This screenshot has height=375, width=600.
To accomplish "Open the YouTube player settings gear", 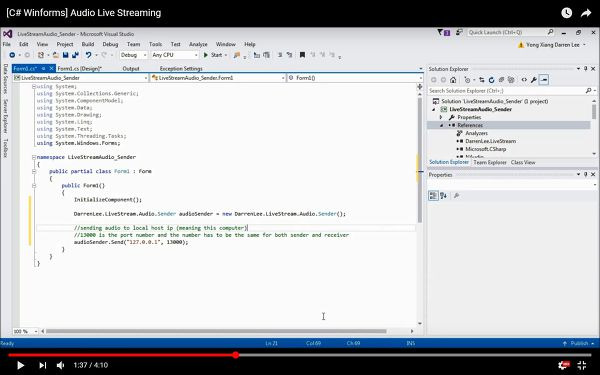I will [564, 365].
